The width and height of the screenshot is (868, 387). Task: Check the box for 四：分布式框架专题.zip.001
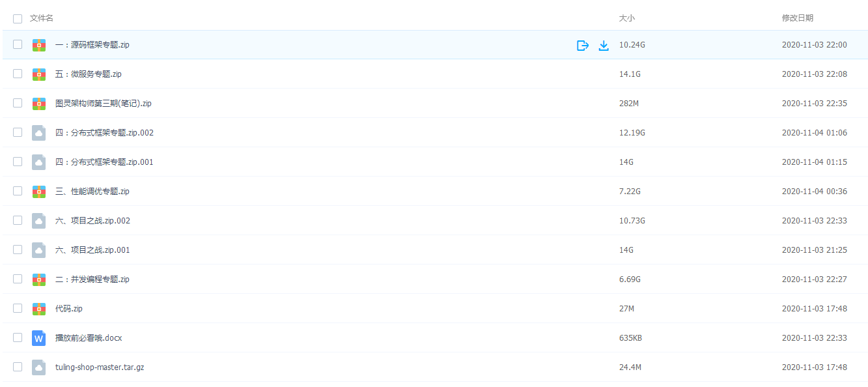tap(18, 162)
